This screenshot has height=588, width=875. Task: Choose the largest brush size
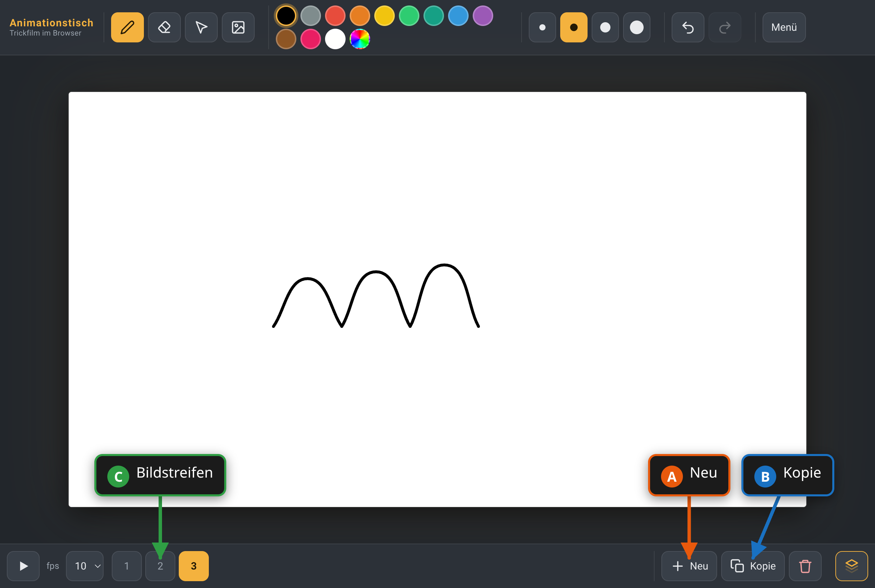(x=636, y=27)
